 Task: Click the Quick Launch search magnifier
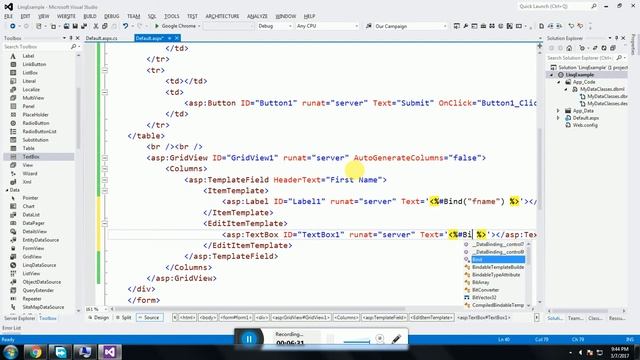(593, 6)
